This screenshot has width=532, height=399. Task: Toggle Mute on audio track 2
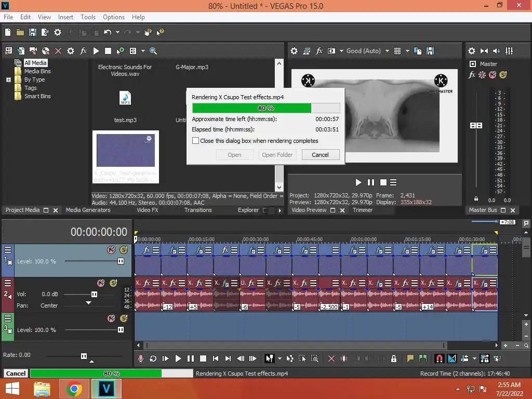point(101,283)
